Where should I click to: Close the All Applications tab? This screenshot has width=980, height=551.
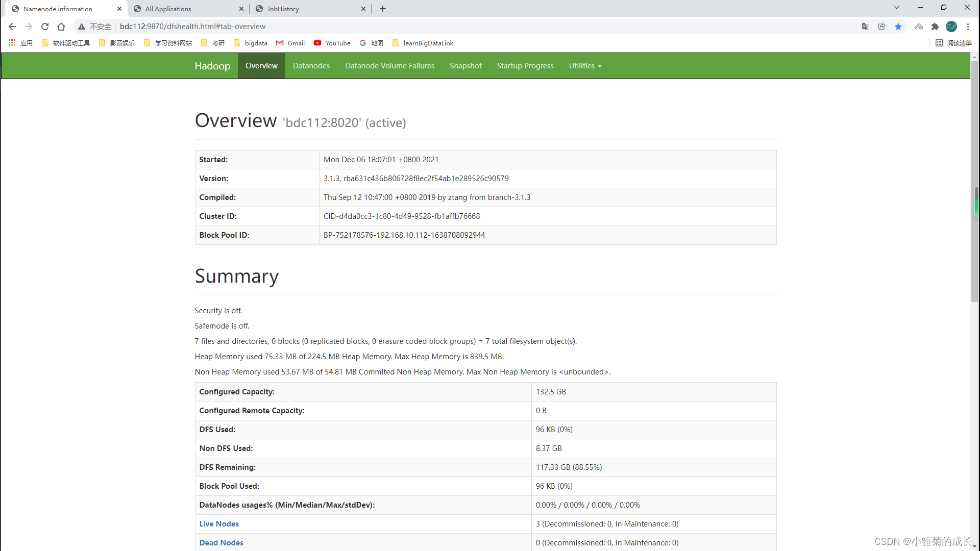(241, 9)
